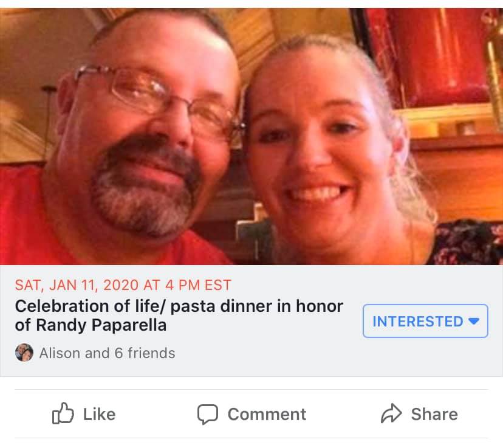
Task: Open the small circular profile avatar
Action: point(24,353)
